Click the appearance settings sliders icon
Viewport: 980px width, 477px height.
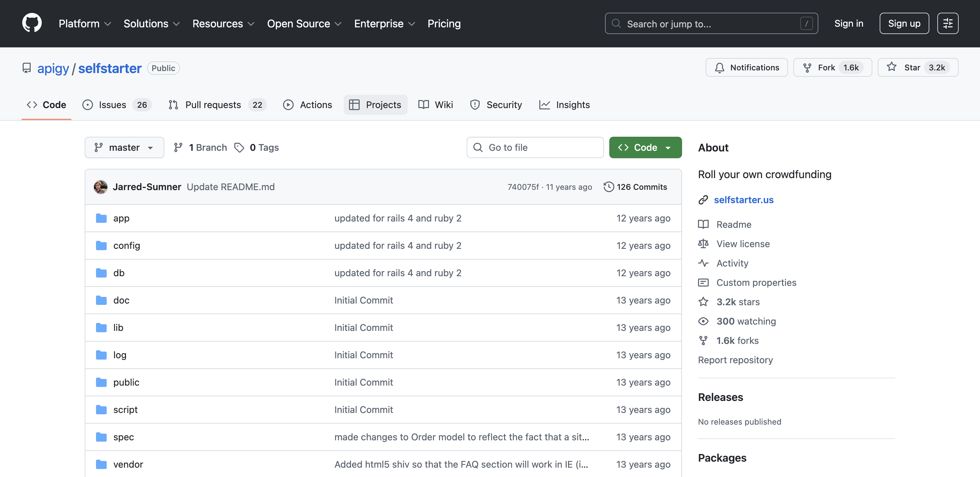coord(948,23)
